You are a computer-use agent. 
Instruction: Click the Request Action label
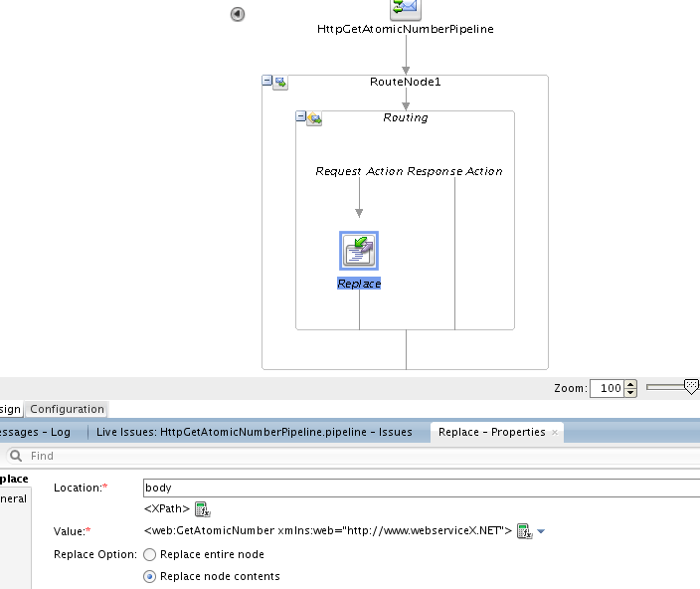click(x=359, y=171)
